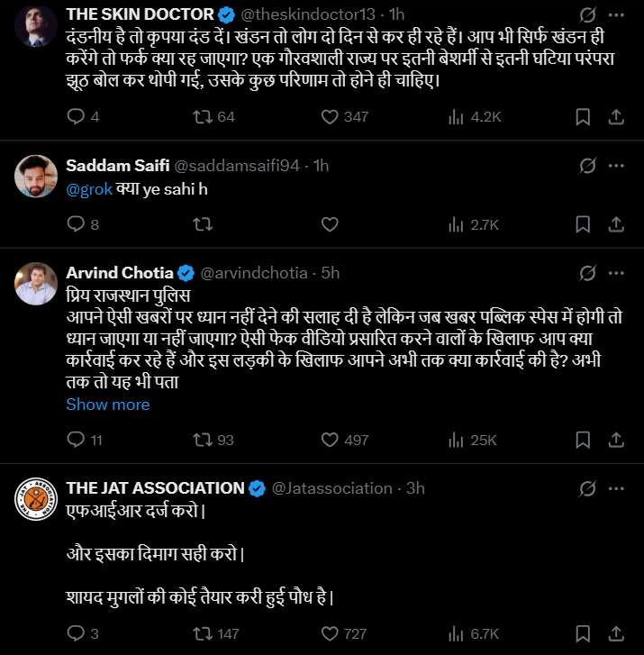Open Saddam Saifi's profile picture
Screen dimensions: 644x655
(x=36, y=178)
